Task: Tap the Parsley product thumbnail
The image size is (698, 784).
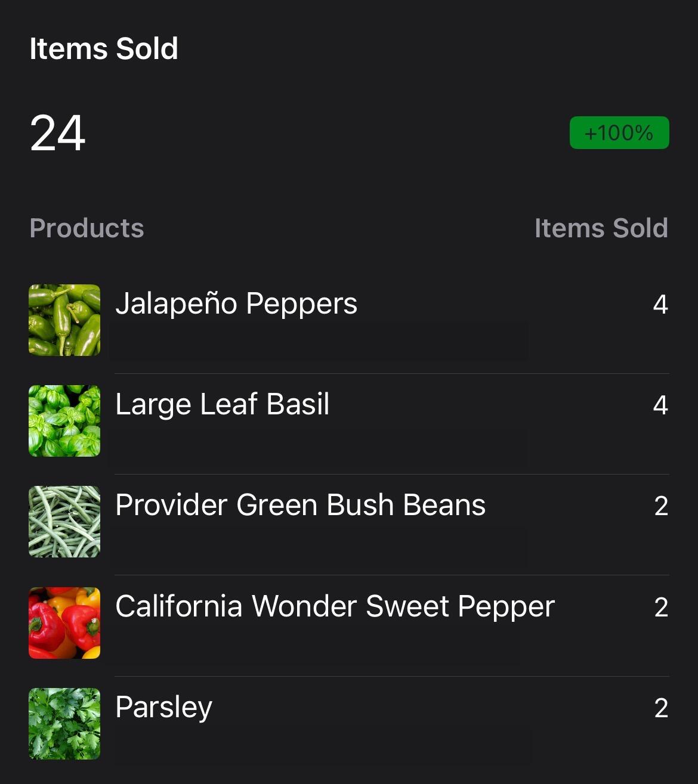Action: [x=64, y=724]
